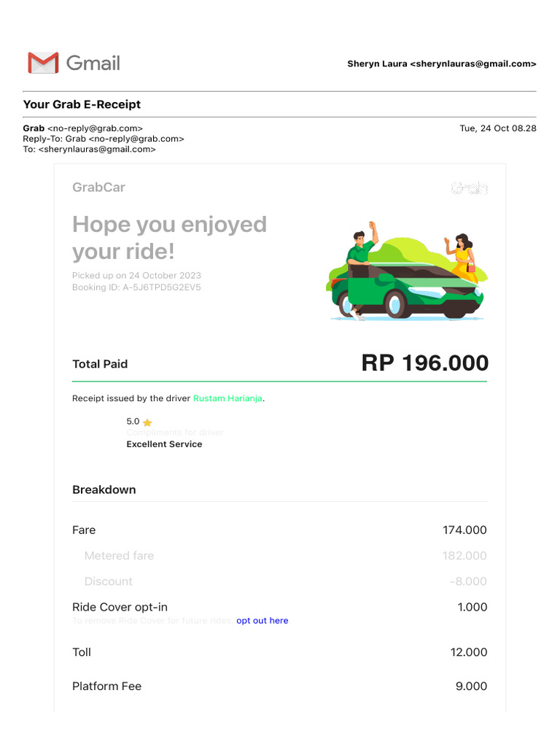Click the Ride Cover opt-in row label

point(120,607)
